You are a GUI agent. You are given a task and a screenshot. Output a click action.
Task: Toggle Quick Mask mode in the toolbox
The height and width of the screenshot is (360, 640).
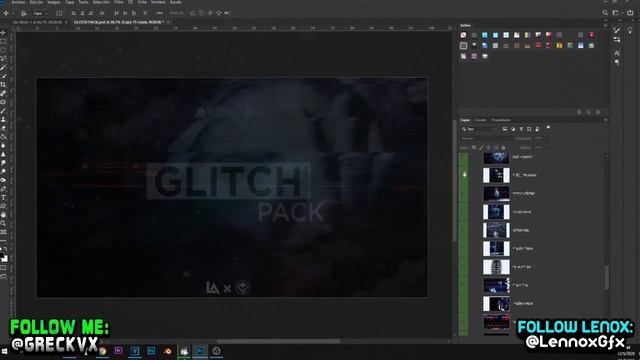(x=3, y=268)
